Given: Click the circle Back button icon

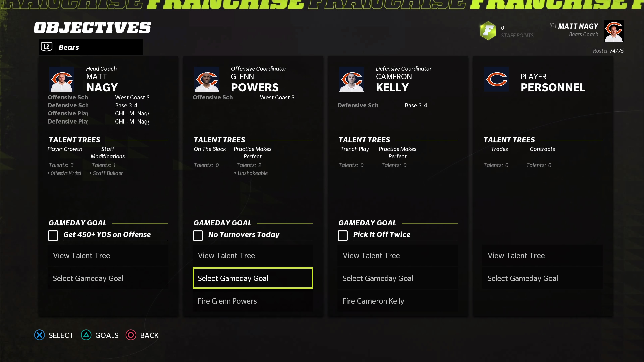Looking at the screenshot, I should click(x=131, y=335).
